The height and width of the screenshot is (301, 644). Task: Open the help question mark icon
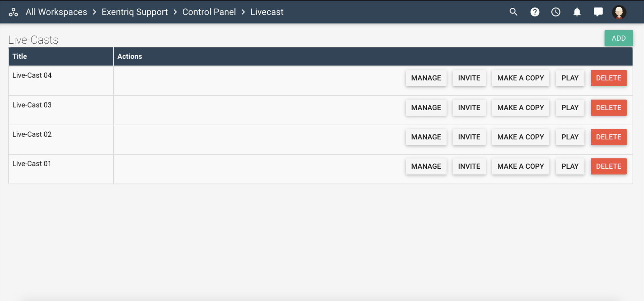pos(535,12)
